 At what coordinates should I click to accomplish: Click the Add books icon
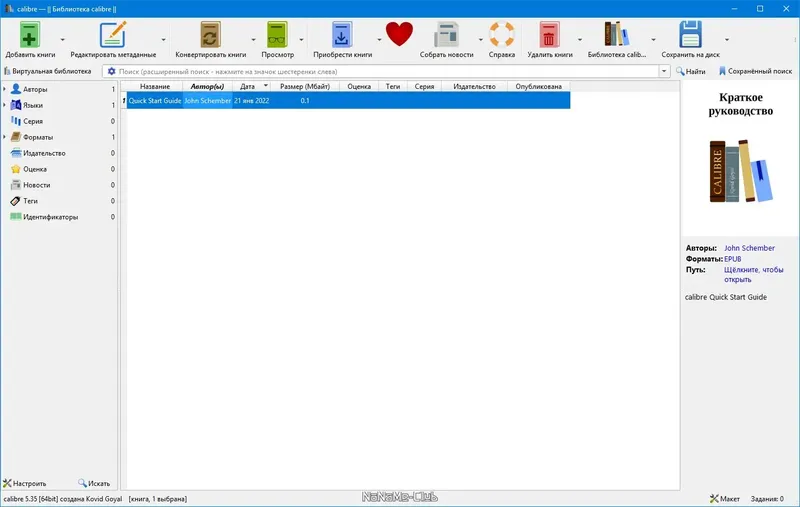point(30,35)
